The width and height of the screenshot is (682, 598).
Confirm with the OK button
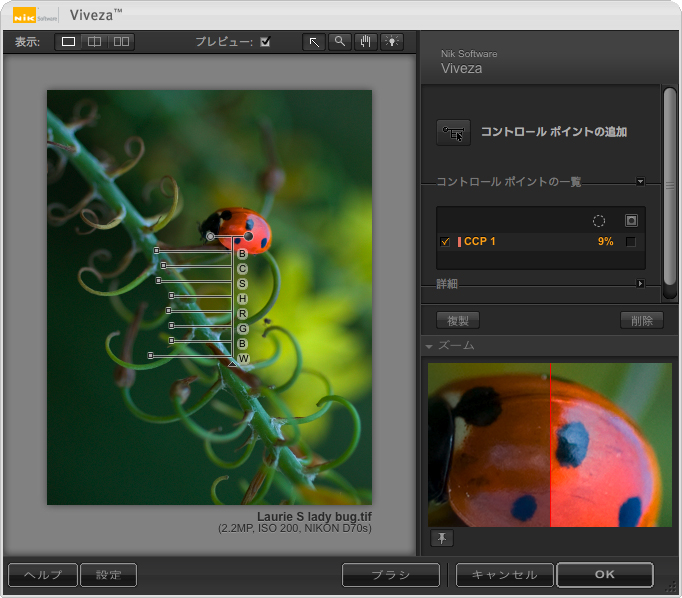(605, 575)
